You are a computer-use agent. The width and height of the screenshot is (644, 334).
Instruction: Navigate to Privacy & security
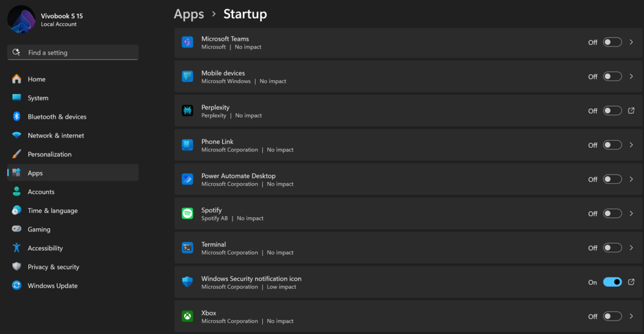(x=73, y=267)
